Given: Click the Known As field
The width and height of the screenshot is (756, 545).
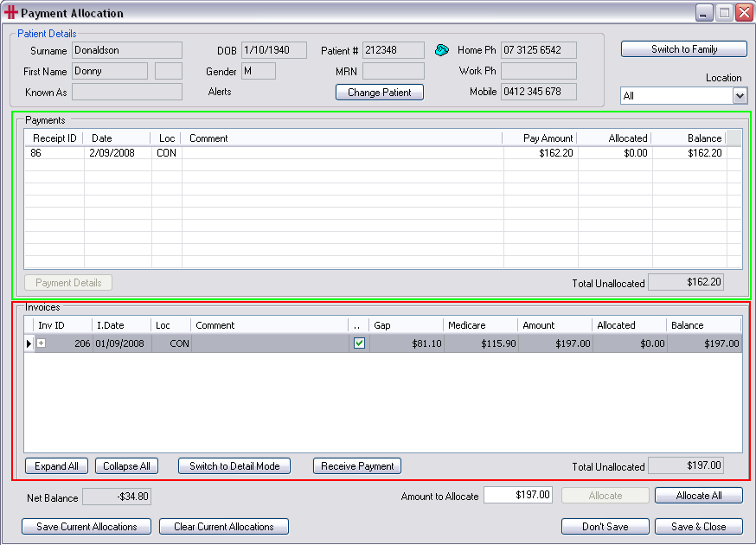Looking at the screenshot, I should pyautogui.click(x=127, y=92).
